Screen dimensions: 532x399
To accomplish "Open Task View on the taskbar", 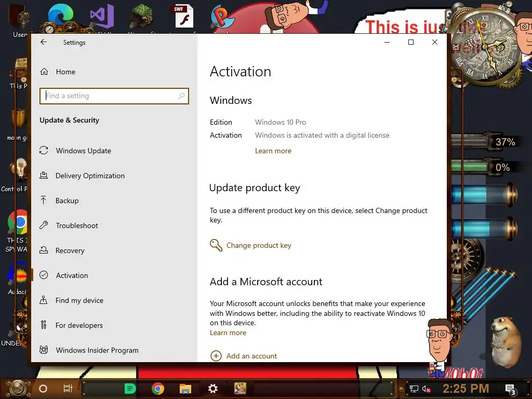I will coord(68,389).
